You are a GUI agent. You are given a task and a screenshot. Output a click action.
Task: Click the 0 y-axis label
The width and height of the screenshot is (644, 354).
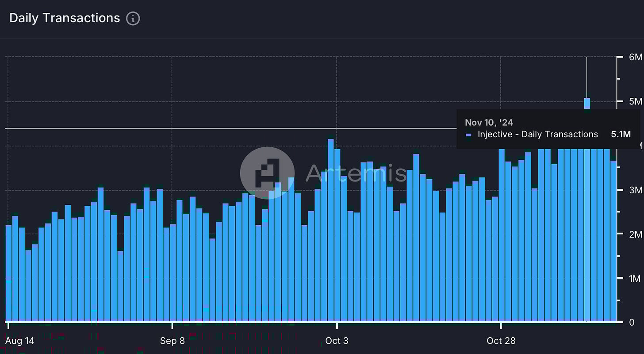(632, 322)
